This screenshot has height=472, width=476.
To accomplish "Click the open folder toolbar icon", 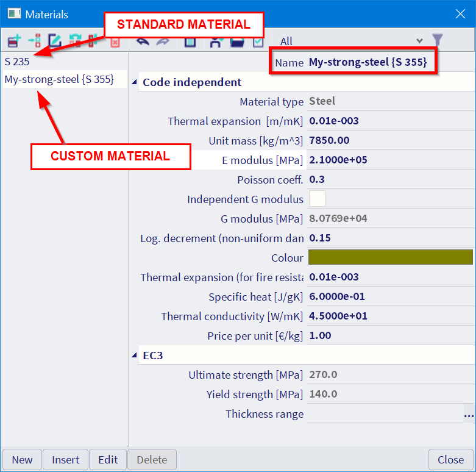I will (236, 41).
